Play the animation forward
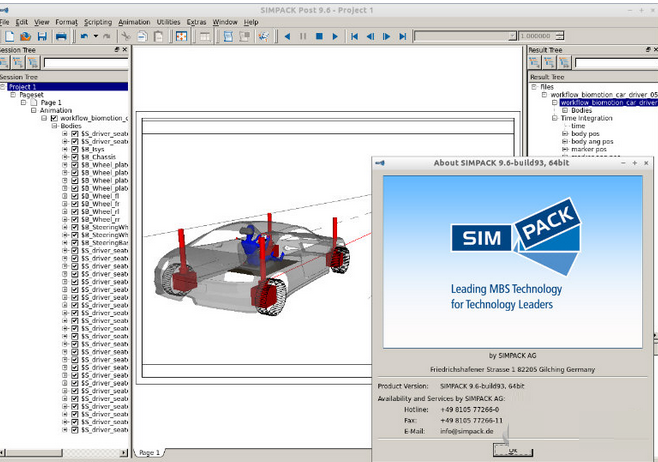The image size is (658, 462). coord(335,37)
